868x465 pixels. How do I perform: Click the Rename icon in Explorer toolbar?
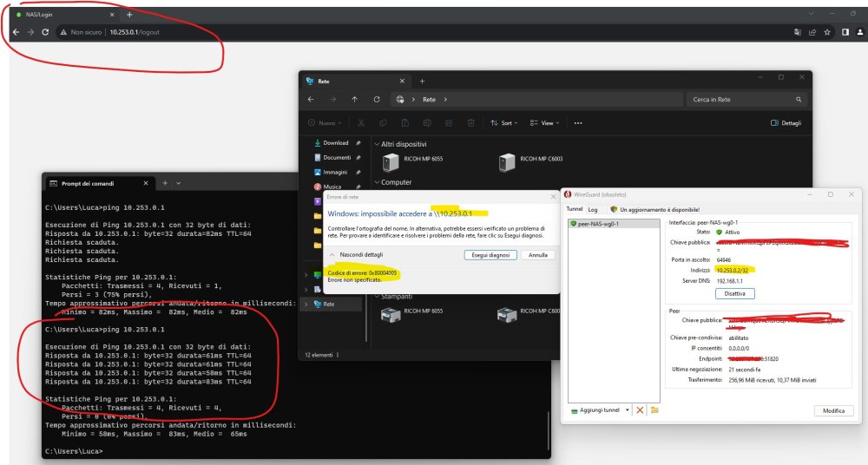point(427,123)
